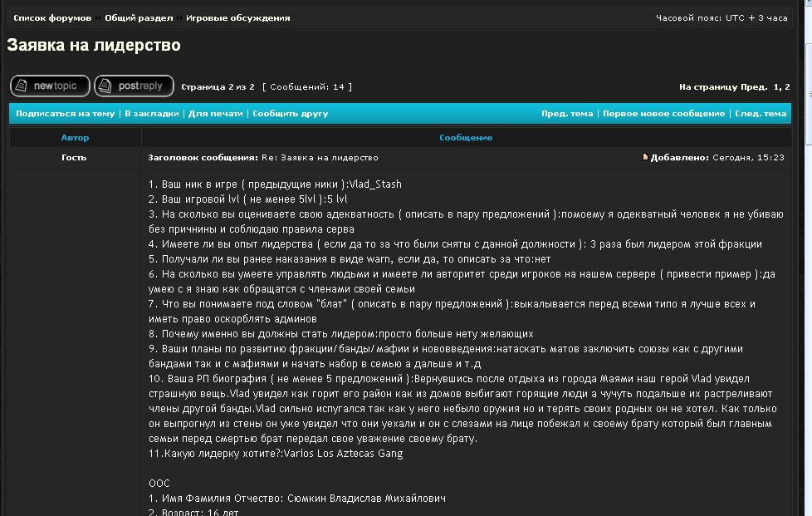Select Подписаться на тему
Image resolution: width=812 pixels, height=516 pixels.
click(65, 114)
